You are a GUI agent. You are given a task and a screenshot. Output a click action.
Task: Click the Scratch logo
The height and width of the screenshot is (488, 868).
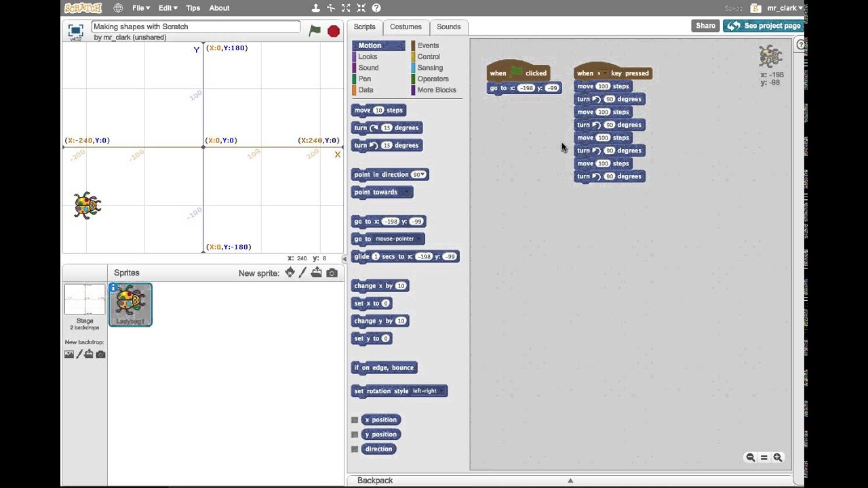(x=83, y=8)
